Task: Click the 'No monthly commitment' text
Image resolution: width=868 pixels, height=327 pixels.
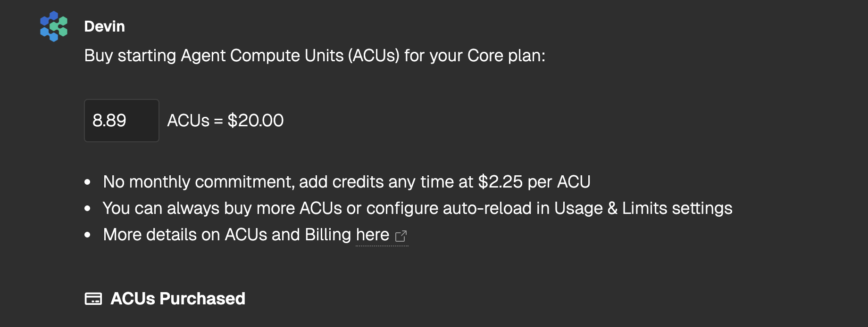Action: pyautogui.click(x=198, y=182)
